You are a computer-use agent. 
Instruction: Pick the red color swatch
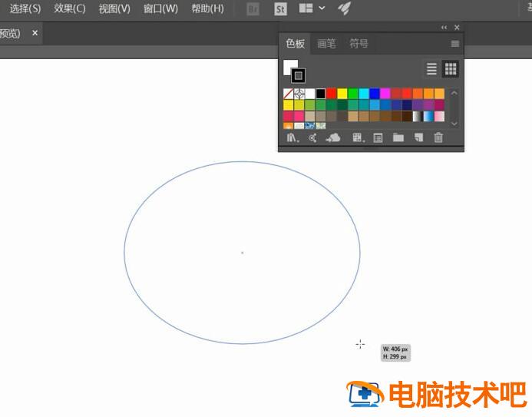332,94
